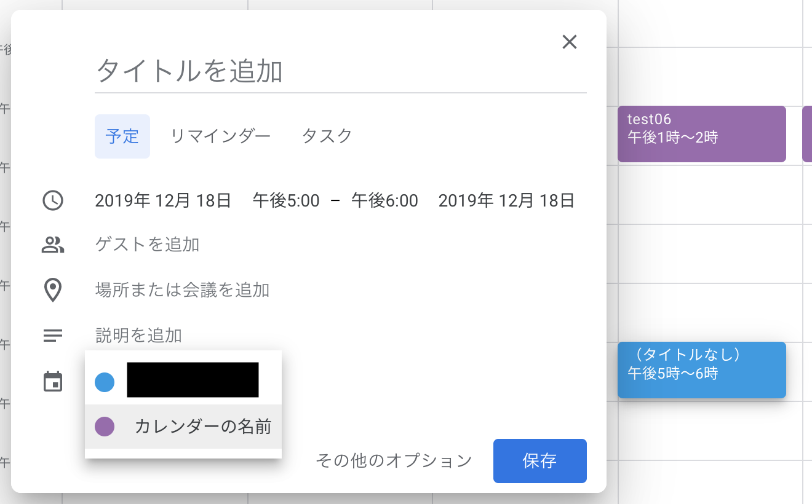This screenshot has width=812, height=504.
Task: Choose the カレンダーの名前 calendar option
Action: tap(183, 427)
